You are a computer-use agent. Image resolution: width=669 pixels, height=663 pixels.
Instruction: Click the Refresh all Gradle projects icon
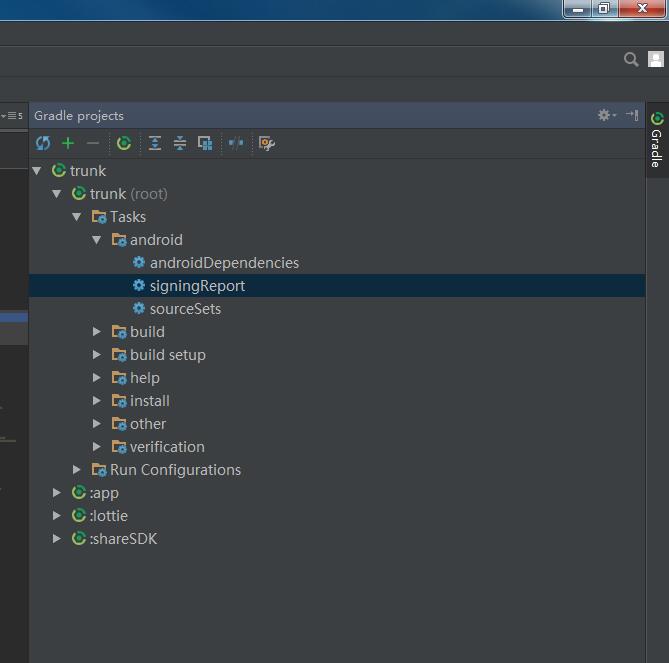(43, 143)
